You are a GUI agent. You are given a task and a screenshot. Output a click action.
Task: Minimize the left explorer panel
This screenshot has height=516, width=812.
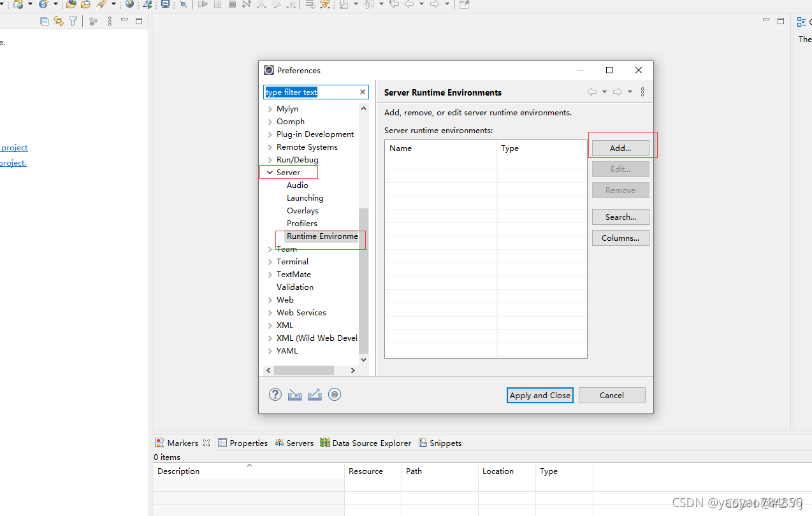tap(124, 20)
